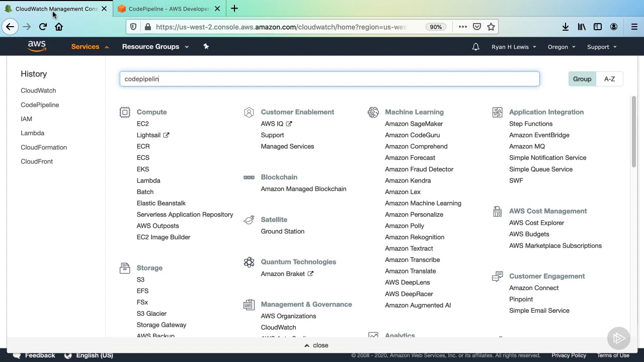Image resolution: width=644 pixels, height=362 pixels.
Task: Expand the Resource Groups dropdown
Action: tap(155, 47)
